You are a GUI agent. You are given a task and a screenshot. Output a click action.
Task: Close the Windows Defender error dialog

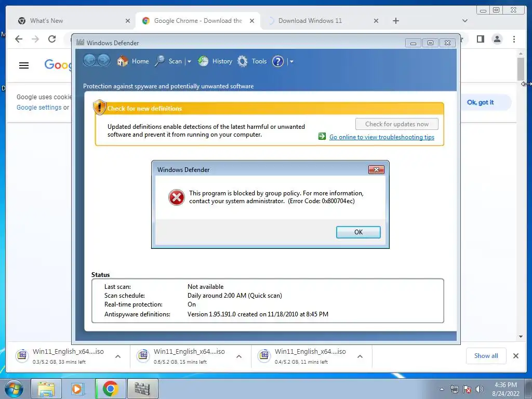(x=376, y=170)
